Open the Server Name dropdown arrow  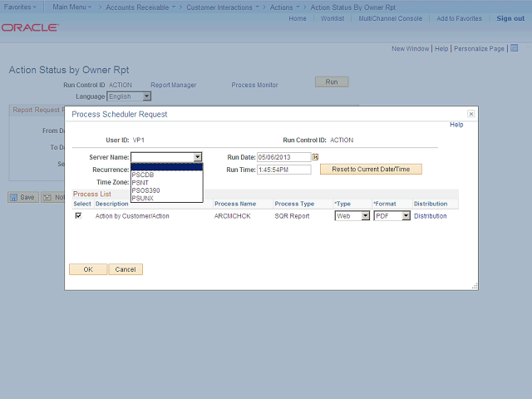(198, 157)
